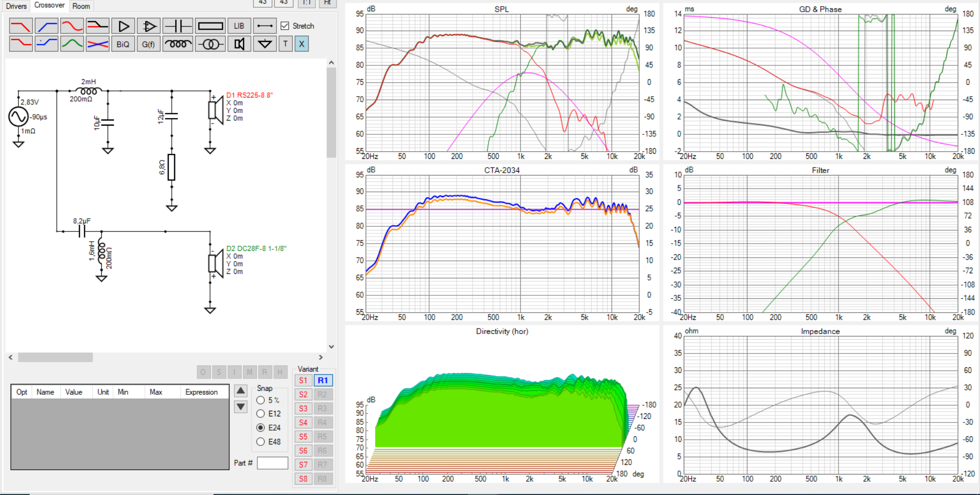This screenshot has height=495, width=980.
Task: Select the 6,8Ω resistor in the schematic
Action: 171,167
